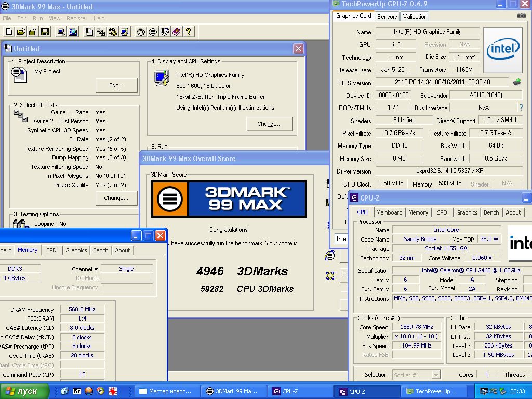532x399 pixels.
Task: Click the purple help book toolbar icon
Action: click(177, 32)
